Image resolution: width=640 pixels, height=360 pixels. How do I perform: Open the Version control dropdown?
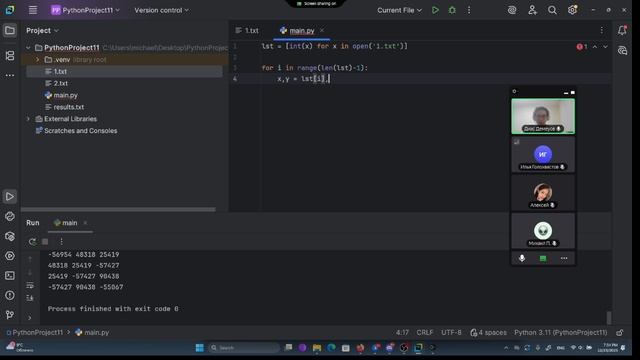click(x=161, y=10)
